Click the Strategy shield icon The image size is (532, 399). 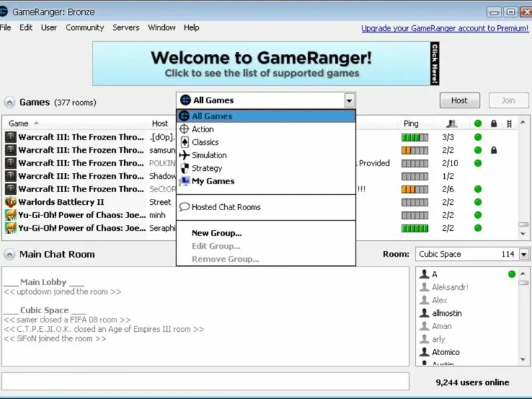click(x=184, y=168)
